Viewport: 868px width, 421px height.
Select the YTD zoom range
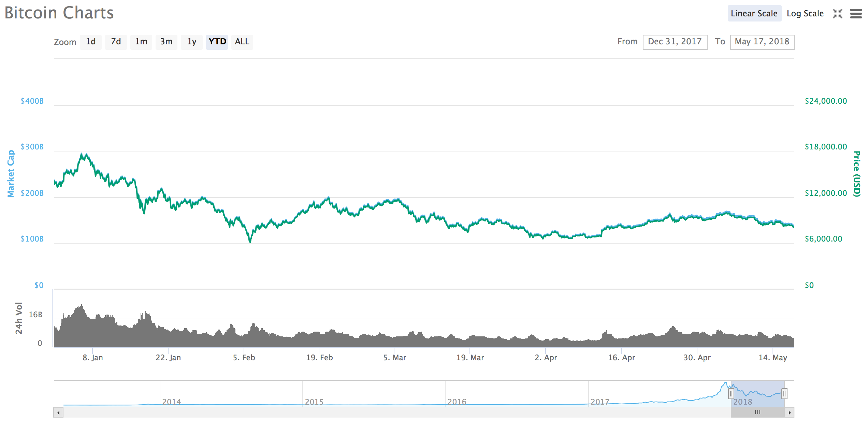click(217, 42)
